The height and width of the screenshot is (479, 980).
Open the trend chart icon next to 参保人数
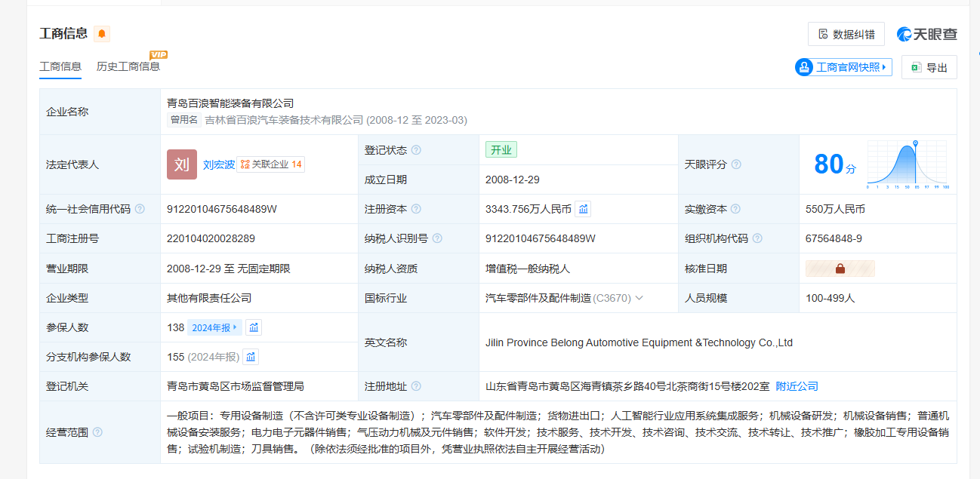(x=254, y=327)
